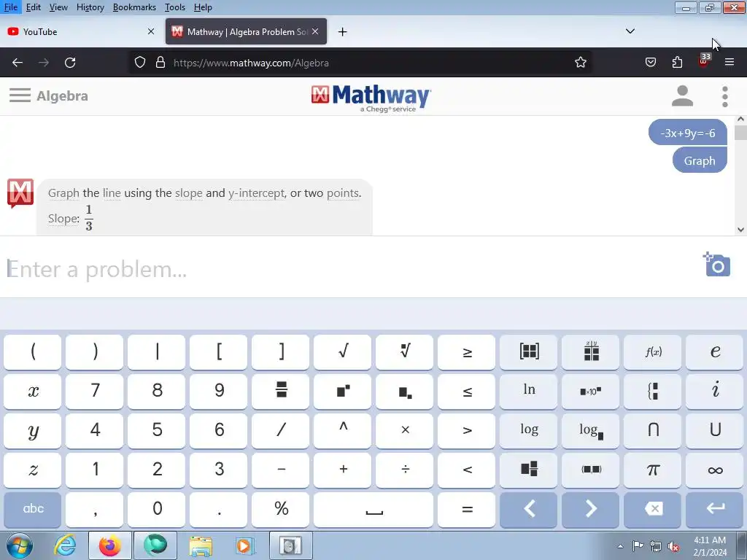Insert a matrix from the keypad
This screenshot has height=560, width=747.
[528, 352]
